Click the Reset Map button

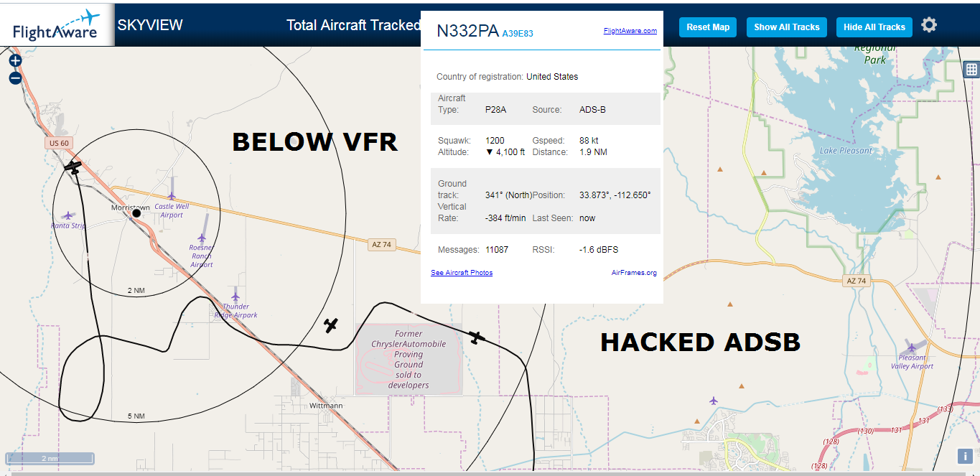point(708,27)
